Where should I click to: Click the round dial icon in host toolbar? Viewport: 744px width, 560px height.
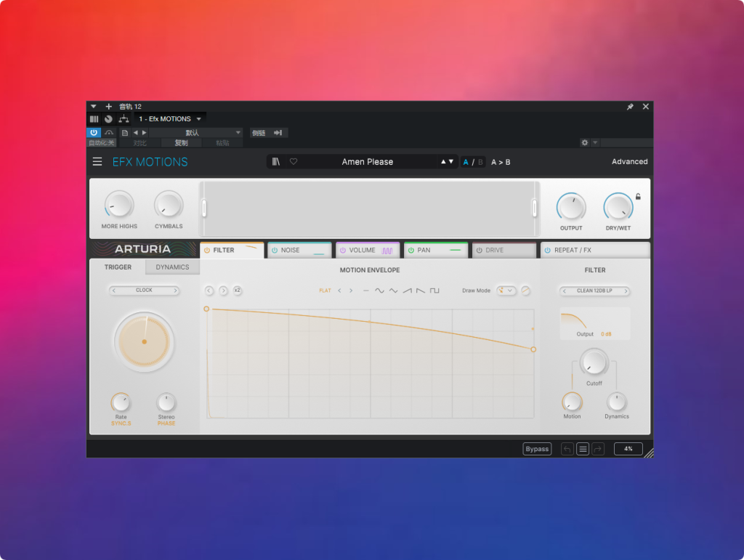tap(109, 119)
